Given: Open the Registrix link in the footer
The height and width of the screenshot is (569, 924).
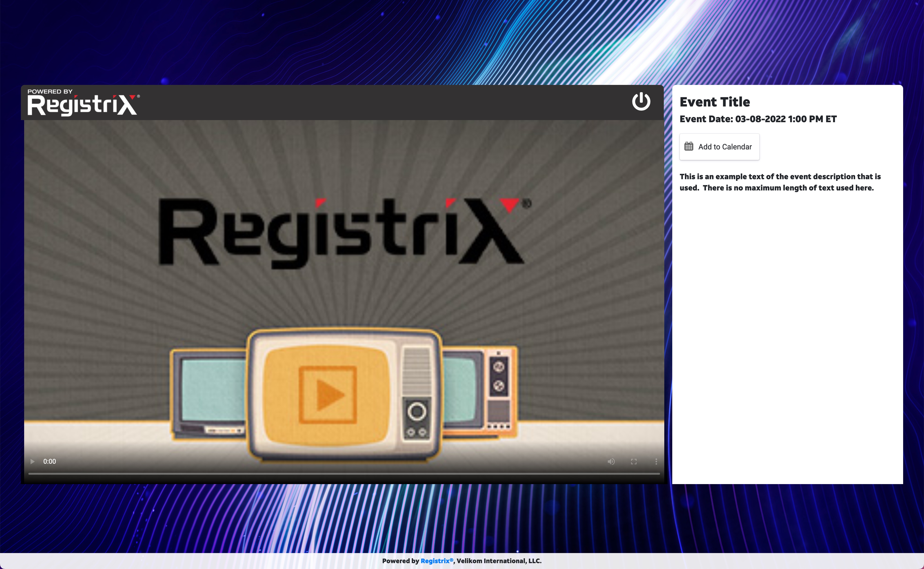Looking at the screenshot, I should (x=437, y=561).
